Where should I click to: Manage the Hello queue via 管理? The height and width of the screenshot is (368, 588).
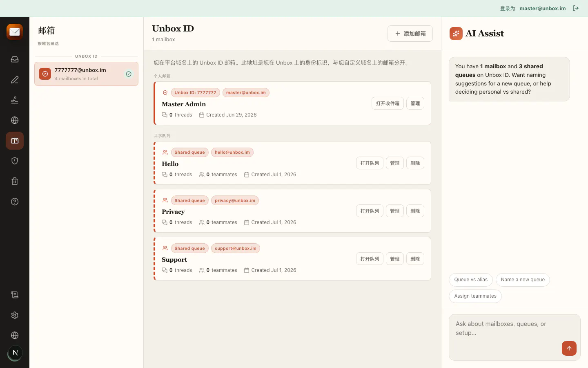tap(395, 163)
